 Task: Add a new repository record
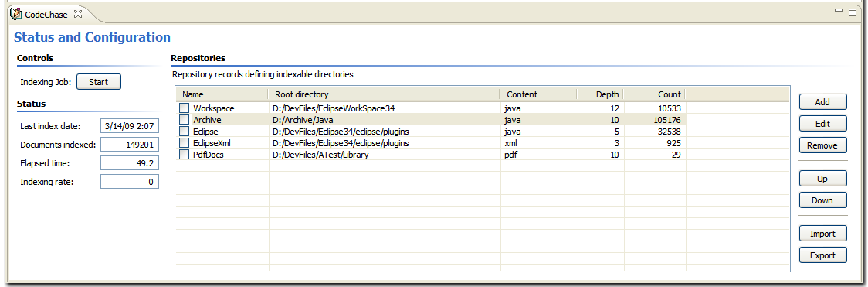pos(822,102)
